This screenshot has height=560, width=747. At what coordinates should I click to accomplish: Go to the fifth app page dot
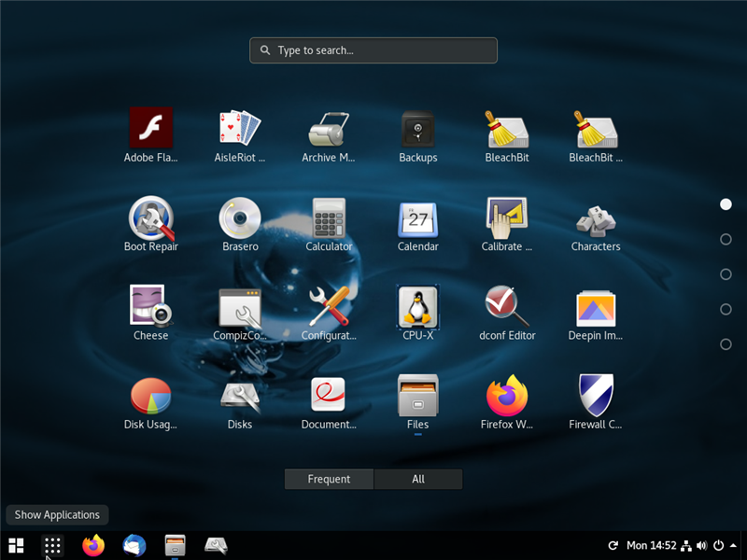pyautogui.click(x=726, y=344)
